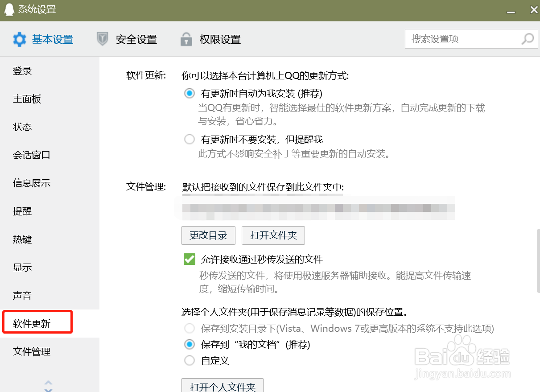Switch to the 安全设置 tab
Screen dimensions: 540x392
pyautogui.click(x=136, y=39)
